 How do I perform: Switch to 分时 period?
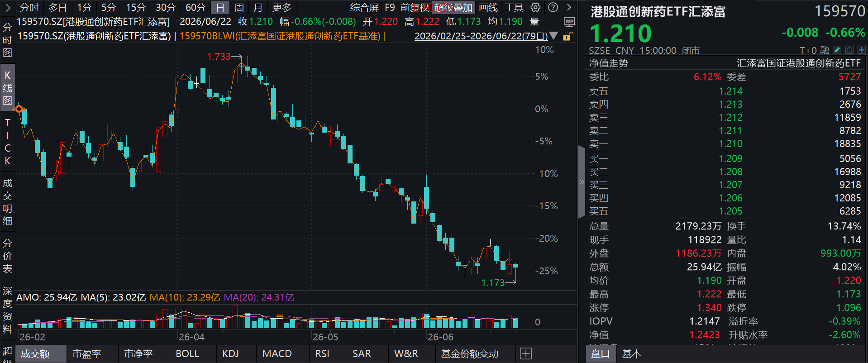[x=29, y=7]
